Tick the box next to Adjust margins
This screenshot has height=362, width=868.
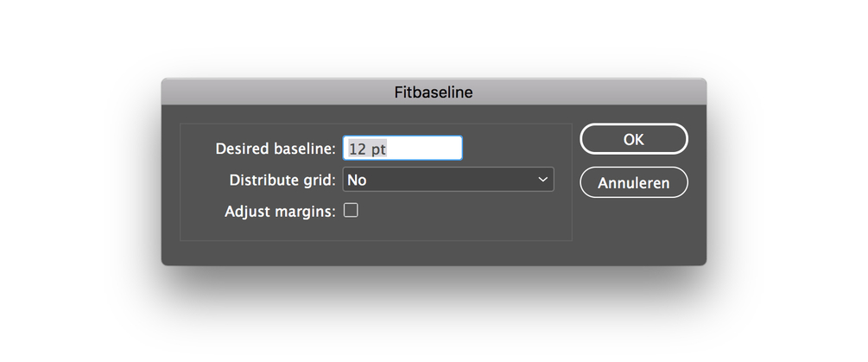(352, 210)
